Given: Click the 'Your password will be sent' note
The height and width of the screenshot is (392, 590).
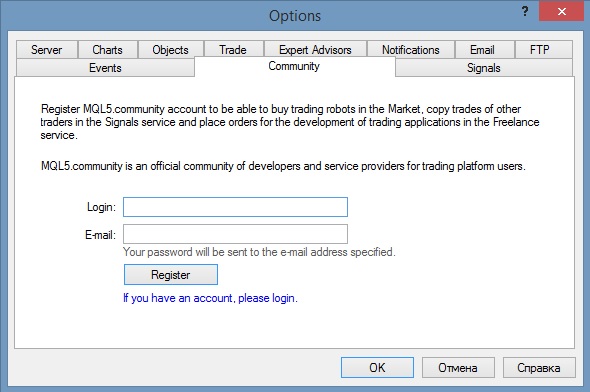Looking at the screenshot, I should 259,252.
